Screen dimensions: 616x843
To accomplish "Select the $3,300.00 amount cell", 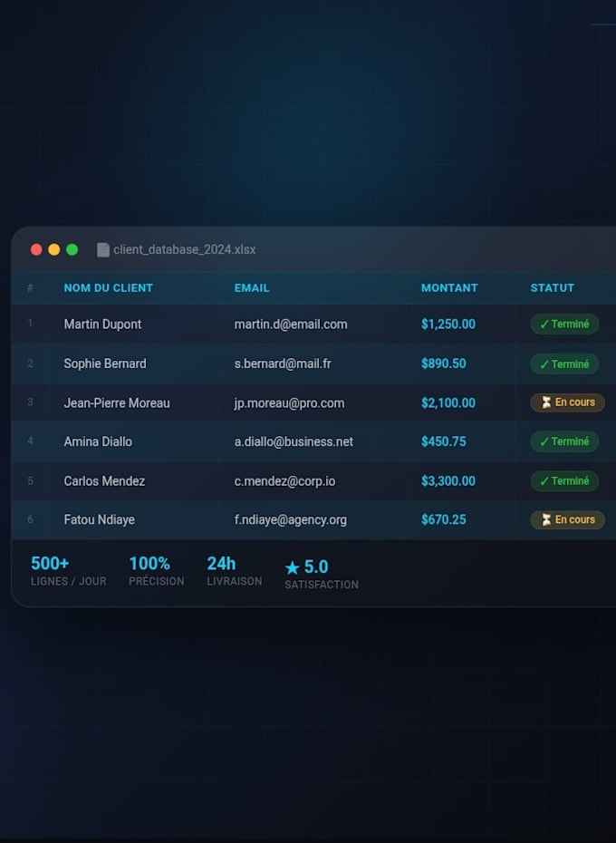I will click(x=448, y=480).
